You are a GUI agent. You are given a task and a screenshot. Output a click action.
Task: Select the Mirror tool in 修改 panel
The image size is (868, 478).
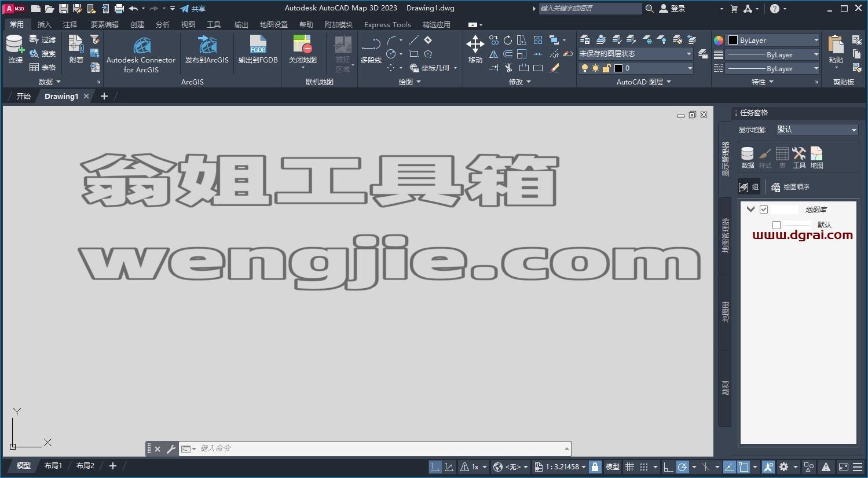pyautogui.click(x=493, y=54)
